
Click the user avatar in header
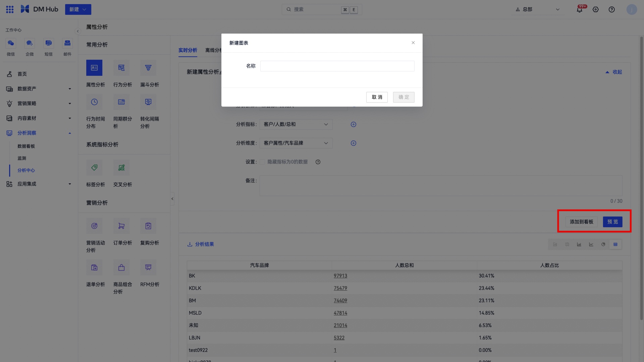(632, 9)
